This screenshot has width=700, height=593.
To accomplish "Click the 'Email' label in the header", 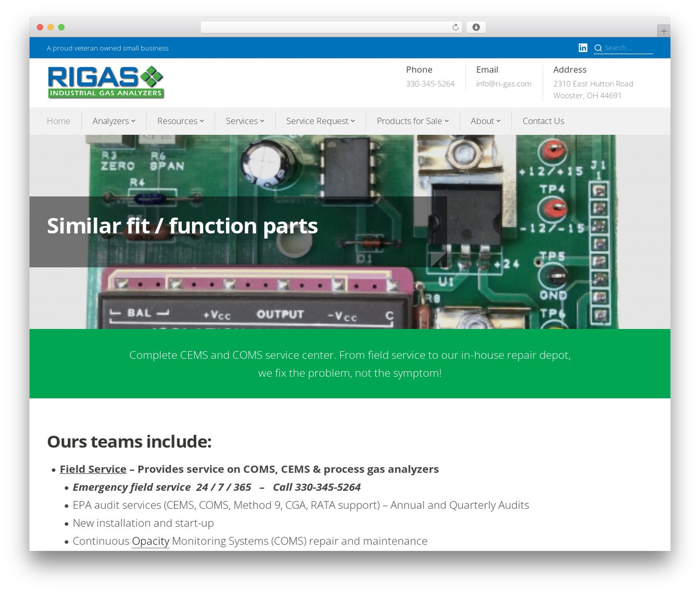I will 487,69.
